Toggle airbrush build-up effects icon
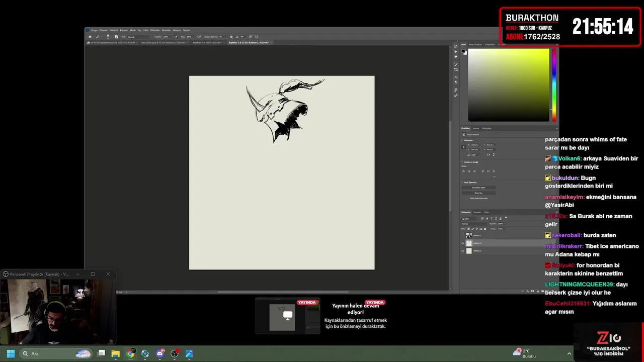 coord(199,37)
